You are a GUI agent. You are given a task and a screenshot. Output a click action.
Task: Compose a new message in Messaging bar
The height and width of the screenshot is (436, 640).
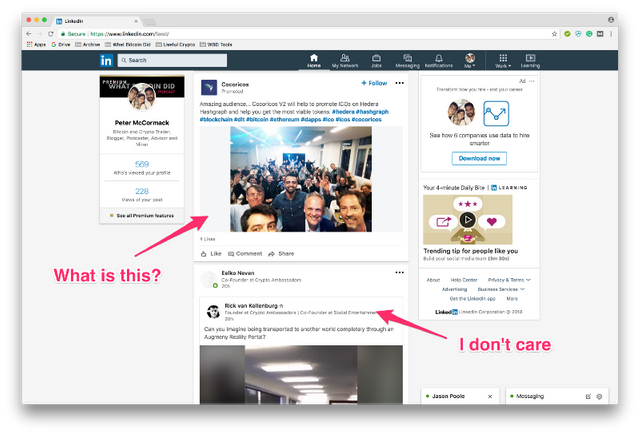[x=588, y=396]
